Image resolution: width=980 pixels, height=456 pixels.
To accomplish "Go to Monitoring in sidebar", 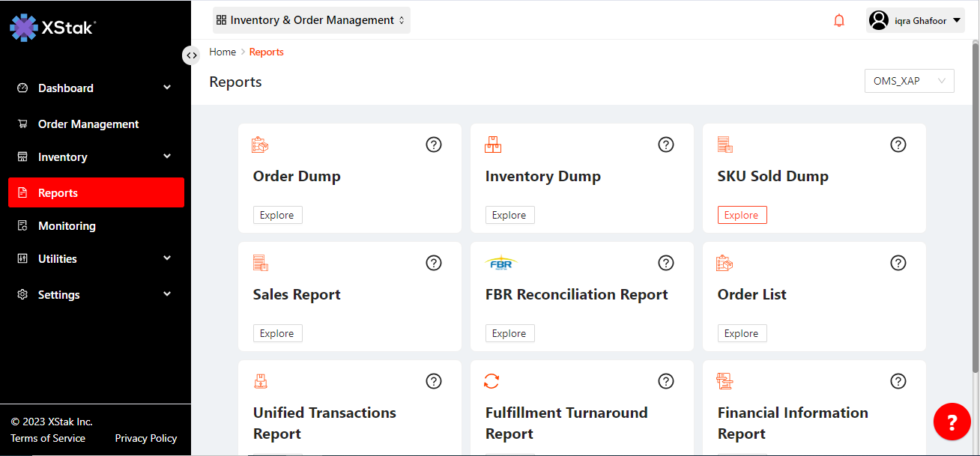I will pyautogui.click(x=67, y=226).
